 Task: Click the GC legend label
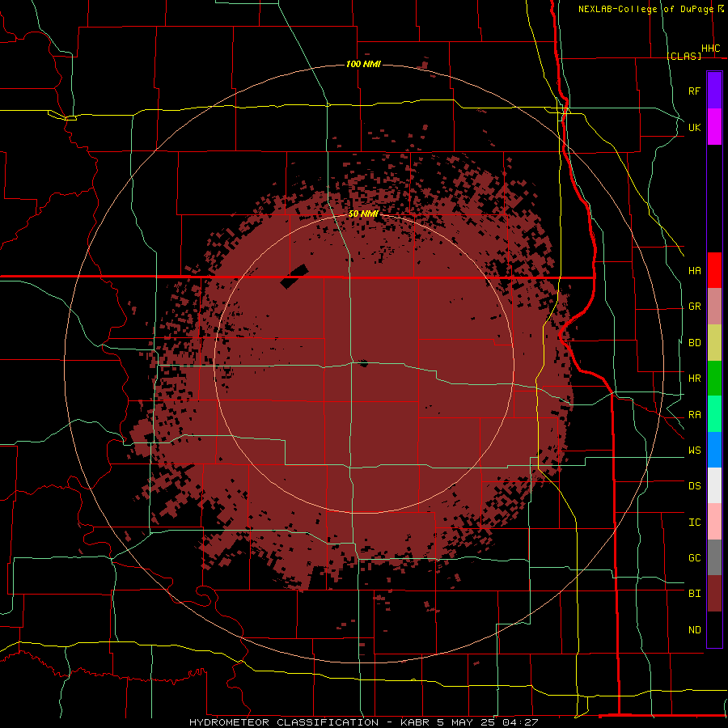pos(694,558)
